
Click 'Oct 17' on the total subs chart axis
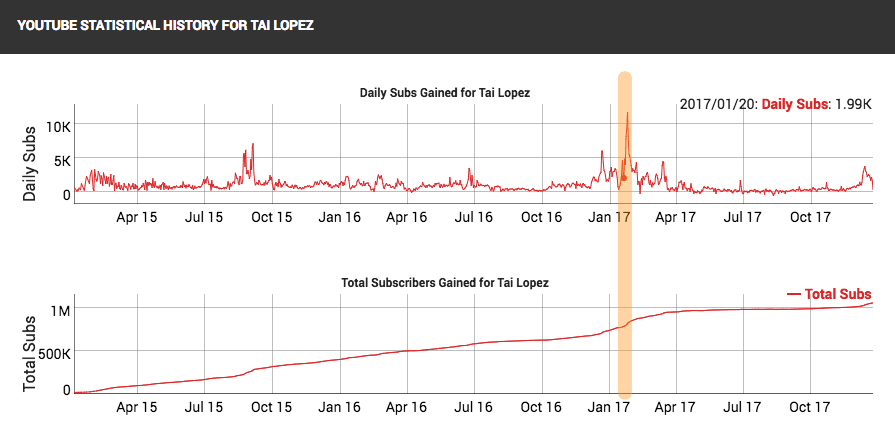(810, 408)
